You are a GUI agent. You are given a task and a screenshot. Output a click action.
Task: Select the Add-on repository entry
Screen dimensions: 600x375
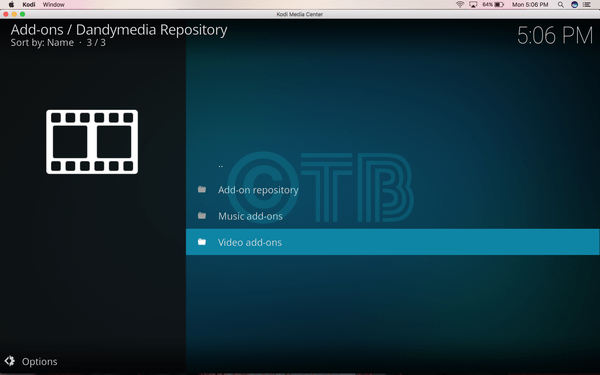point(393,190)
